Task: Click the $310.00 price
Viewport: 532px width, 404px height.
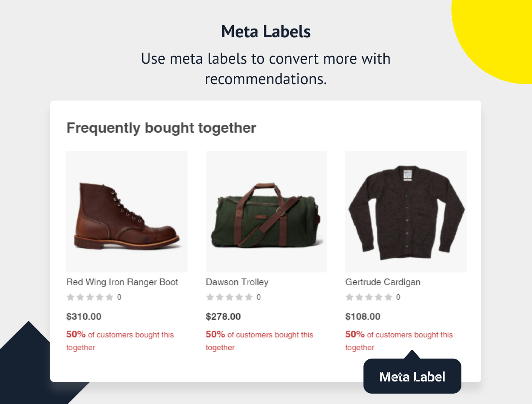Action: pyautogui.click(x=84, y=317)
